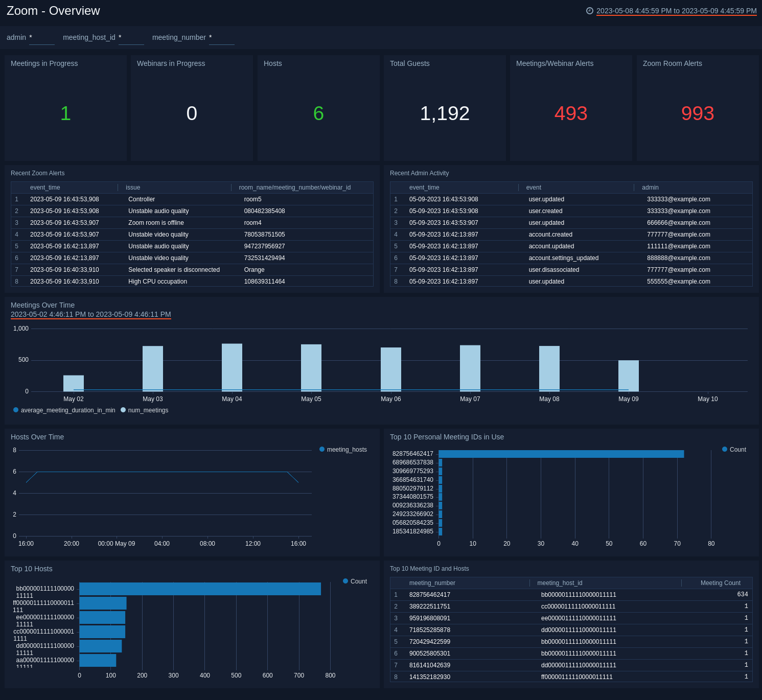
Task: Sort the admin column in Recent Admin Activity
Action: point(650,188)
